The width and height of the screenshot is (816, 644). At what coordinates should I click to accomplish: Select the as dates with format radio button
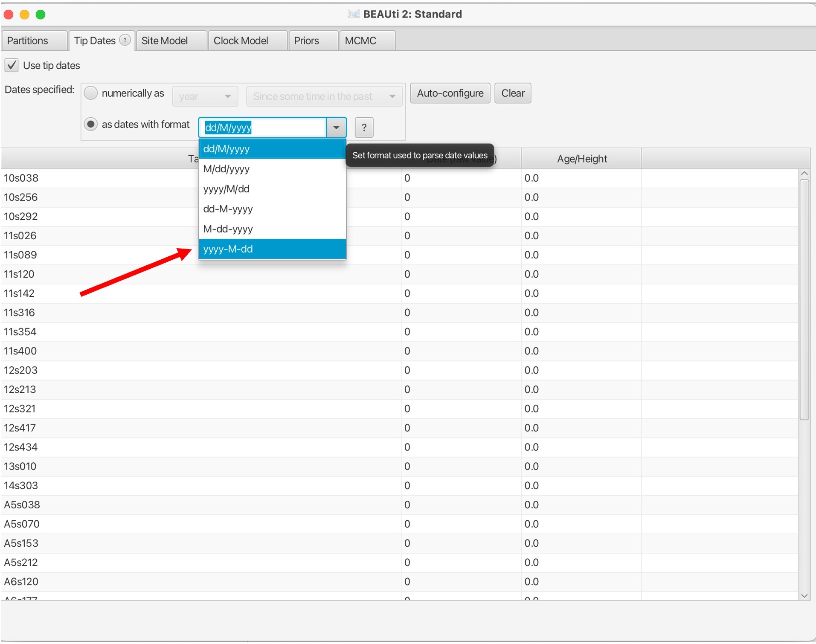(x=91, y=124)
